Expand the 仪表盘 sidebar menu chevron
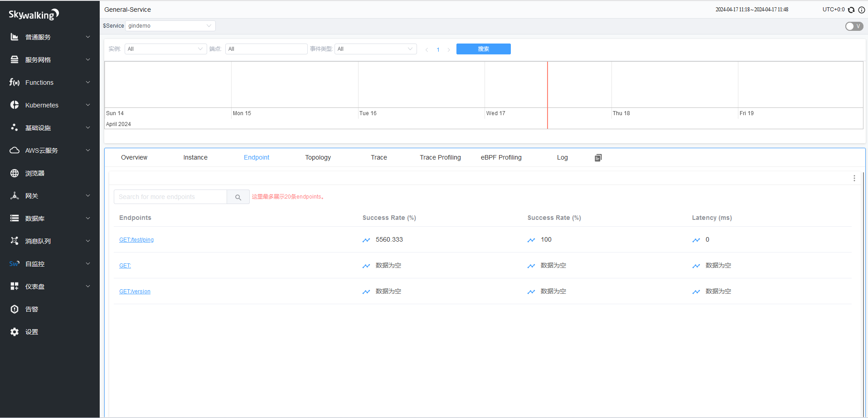The width and height of the screenshot is (868, 418). click(x=88, y=286)
